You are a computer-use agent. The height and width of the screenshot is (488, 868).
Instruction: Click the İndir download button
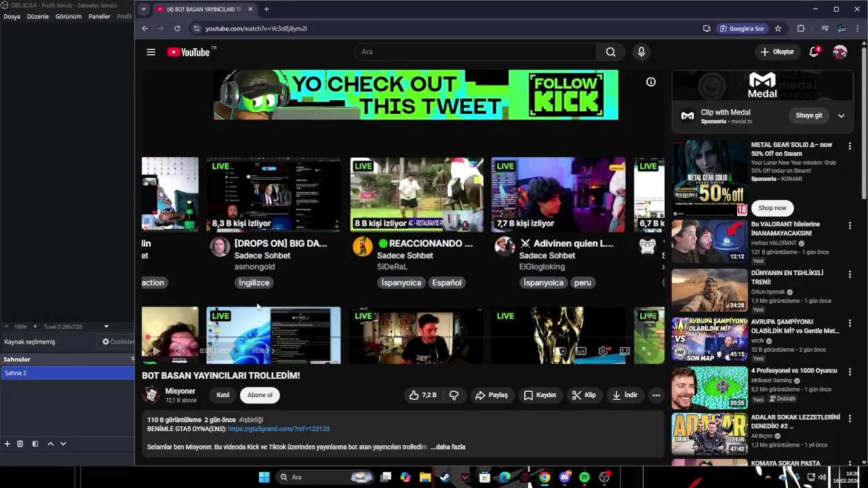625,395
